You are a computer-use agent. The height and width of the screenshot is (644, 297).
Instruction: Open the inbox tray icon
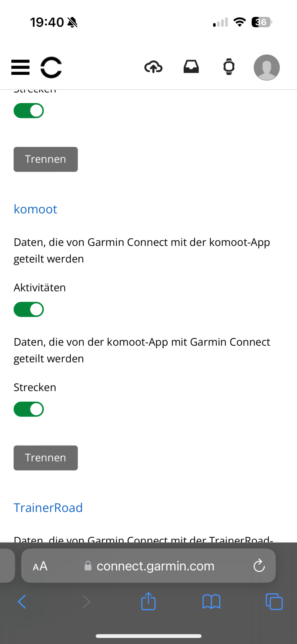(191, 67)
